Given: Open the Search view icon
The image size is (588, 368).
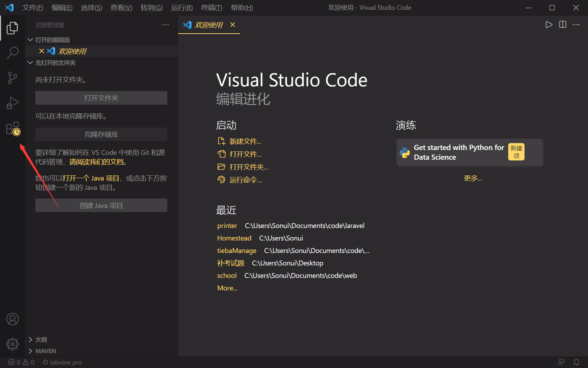Looking at the screenshot, I should 12,53.
